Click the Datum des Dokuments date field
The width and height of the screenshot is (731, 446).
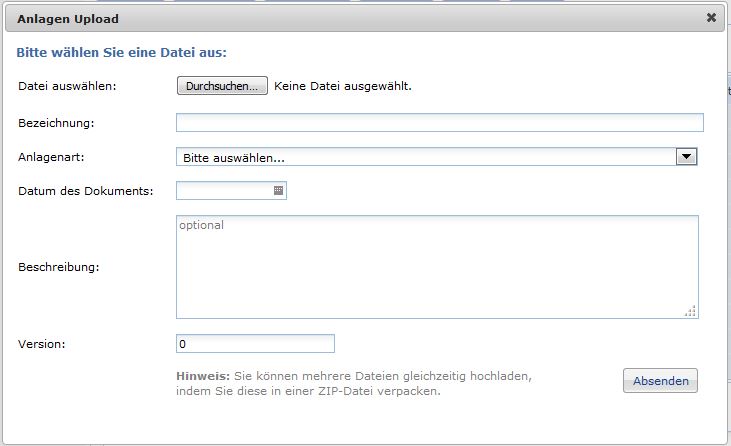coord(231,191)
